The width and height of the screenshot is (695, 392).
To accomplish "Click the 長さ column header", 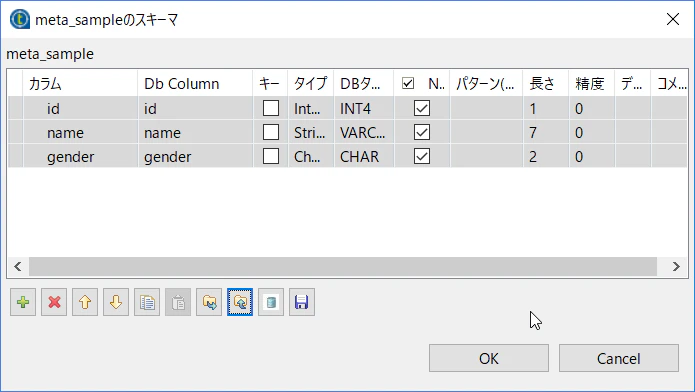I will [x=546, y=83].
